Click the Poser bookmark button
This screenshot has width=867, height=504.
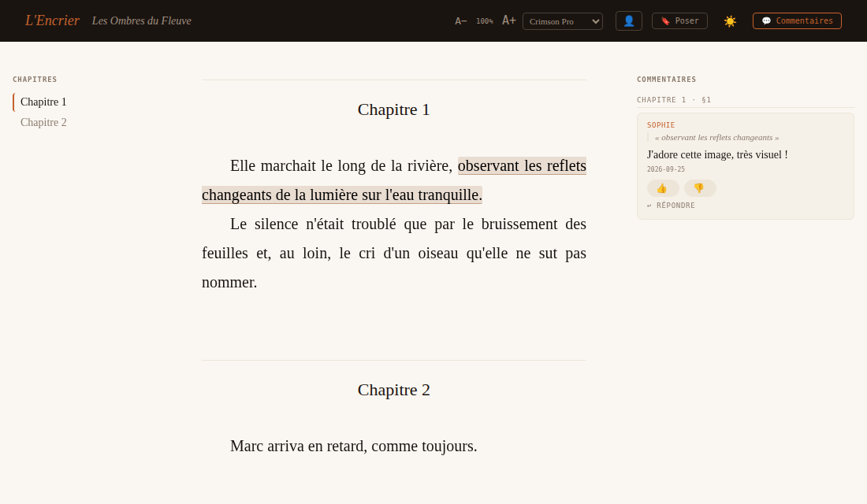pos(679,21)
